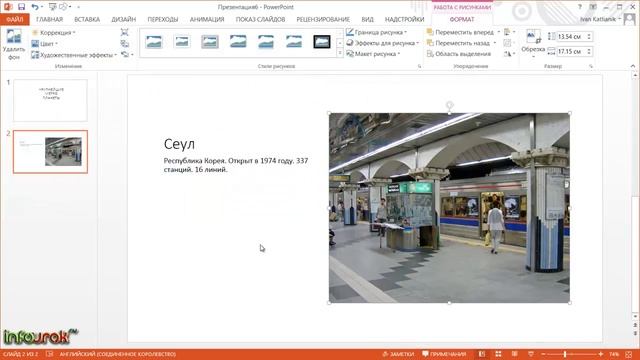
Task: Expand the picture styles gallery
Action: [x=340, y=53]
